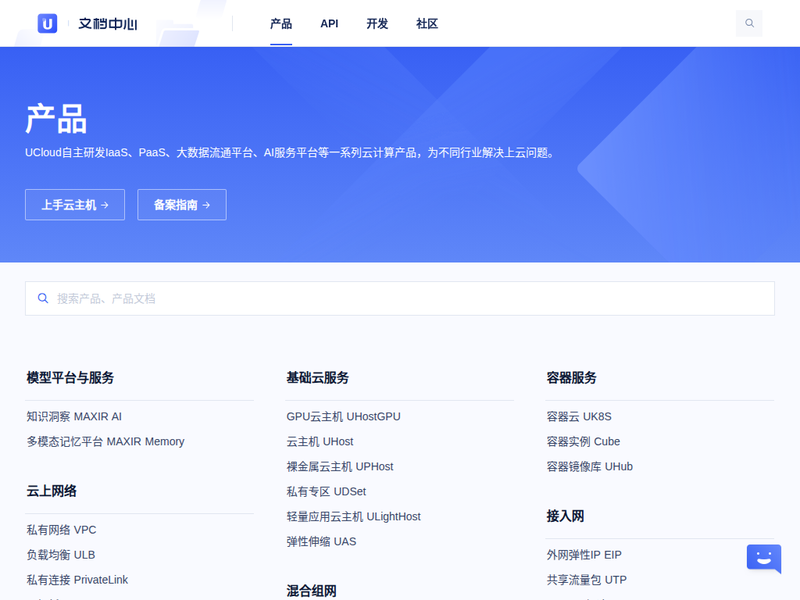Open 私有网络 VPC docs
This screenshot has height=600, width=800.
[x=61, y=530]
